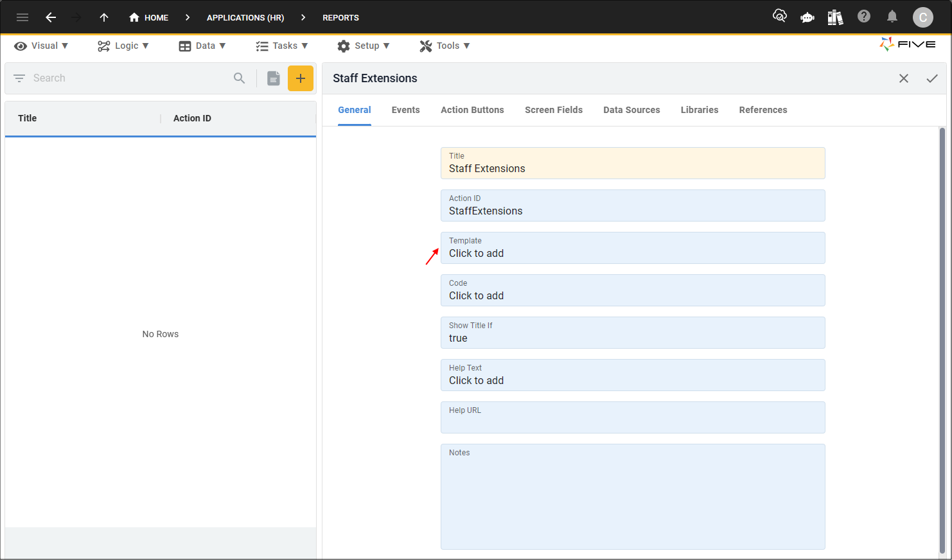Screen dimensions: 952x560
Task: Click the back arrow icon
Action: [51, 17]
